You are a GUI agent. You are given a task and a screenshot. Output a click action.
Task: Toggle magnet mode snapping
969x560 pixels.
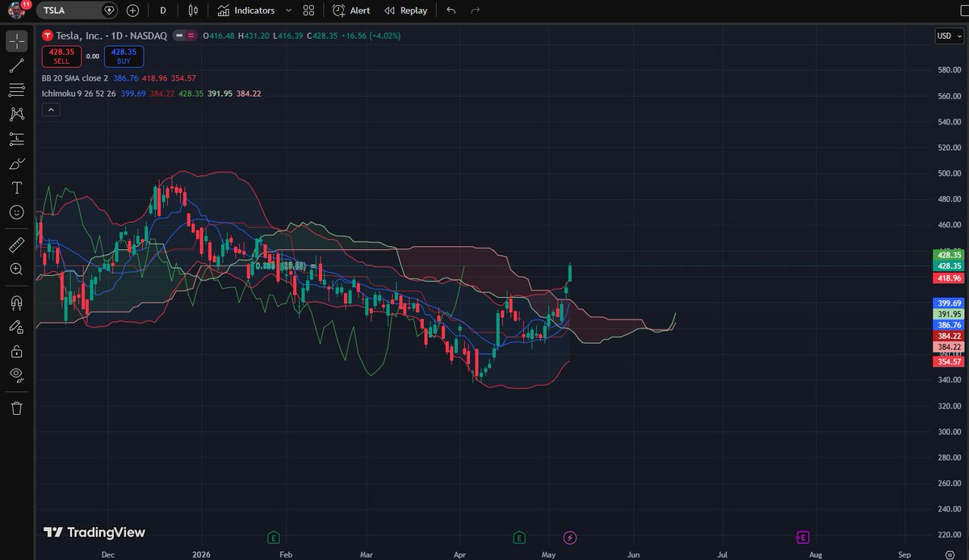tap(17, 303)
